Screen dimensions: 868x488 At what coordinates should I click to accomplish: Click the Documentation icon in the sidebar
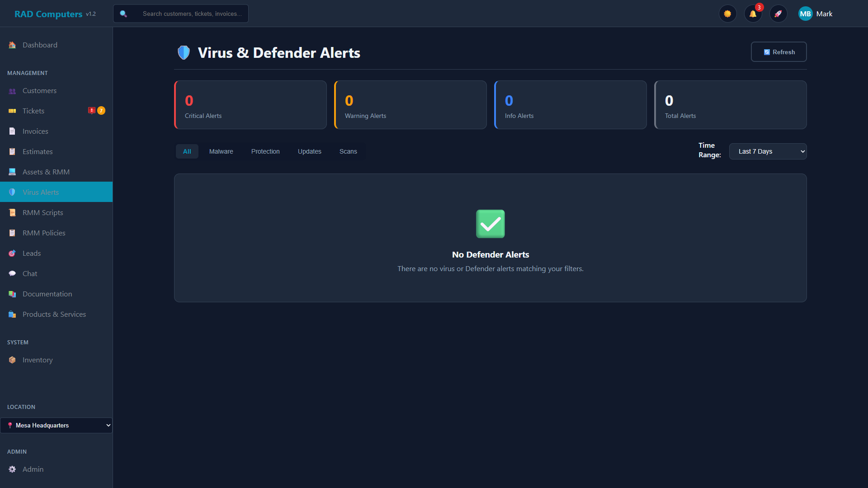click(12, 294)
